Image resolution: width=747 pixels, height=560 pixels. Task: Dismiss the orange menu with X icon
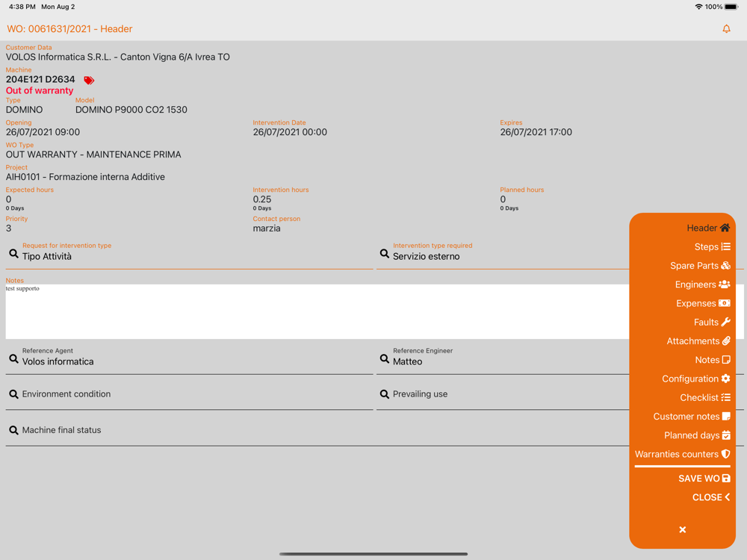point(682,529)
